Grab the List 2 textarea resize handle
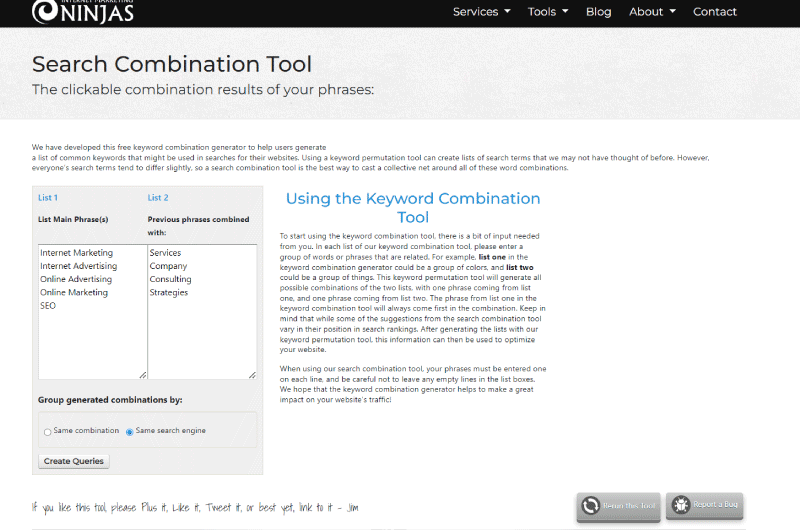The height and width of the screenshot is (530, 800). [252, 375]
